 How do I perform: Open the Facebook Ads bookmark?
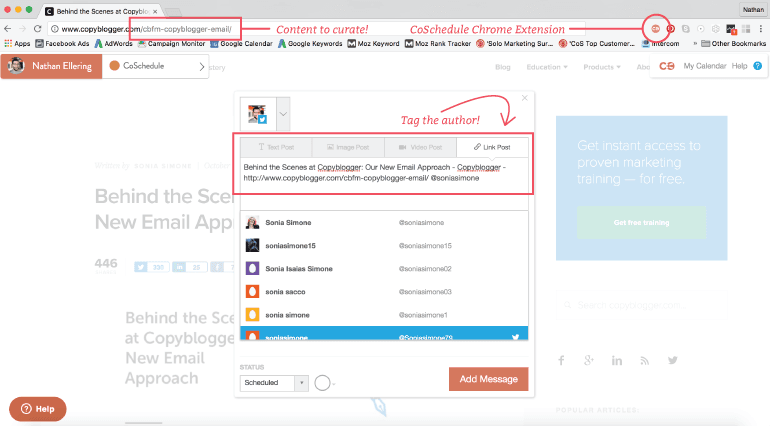(x=62, y=44)
